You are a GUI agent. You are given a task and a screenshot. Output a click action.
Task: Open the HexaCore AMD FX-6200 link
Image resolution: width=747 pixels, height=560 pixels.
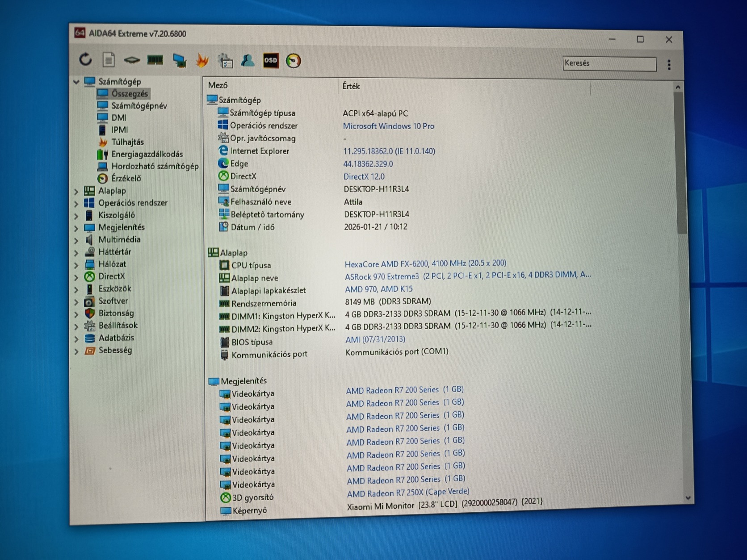click(426, 263)
